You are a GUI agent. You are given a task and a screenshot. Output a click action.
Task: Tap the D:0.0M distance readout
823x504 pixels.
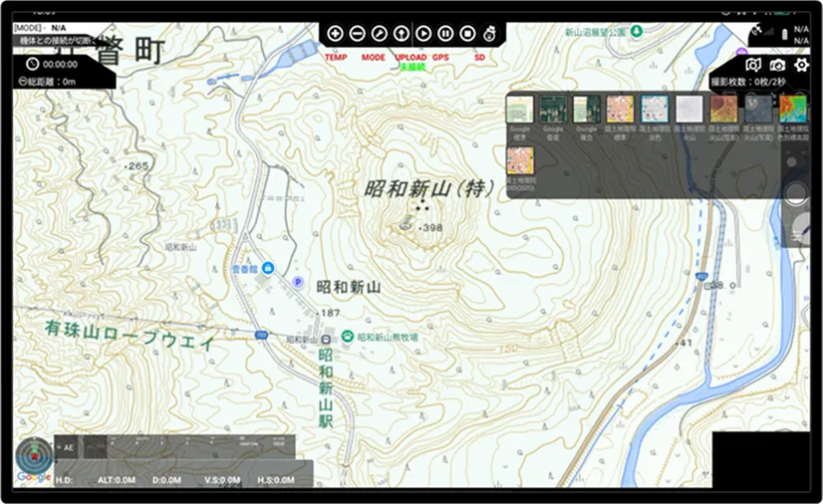(x=167, y=480)
